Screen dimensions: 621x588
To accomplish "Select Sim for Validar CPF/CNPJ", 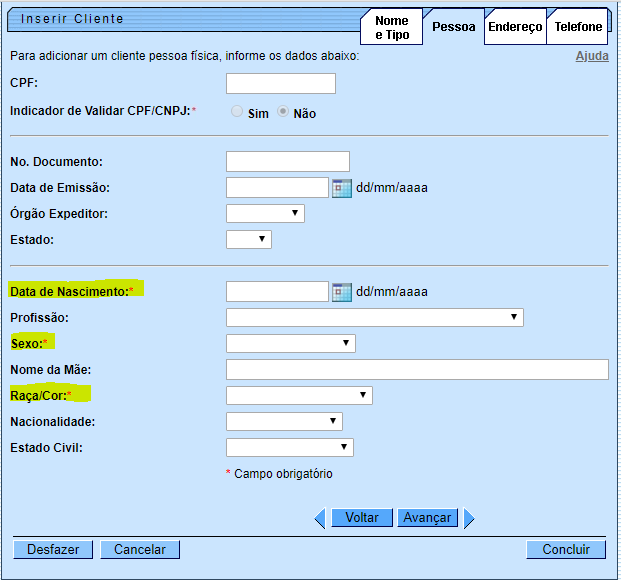I will tap(238, 112).
